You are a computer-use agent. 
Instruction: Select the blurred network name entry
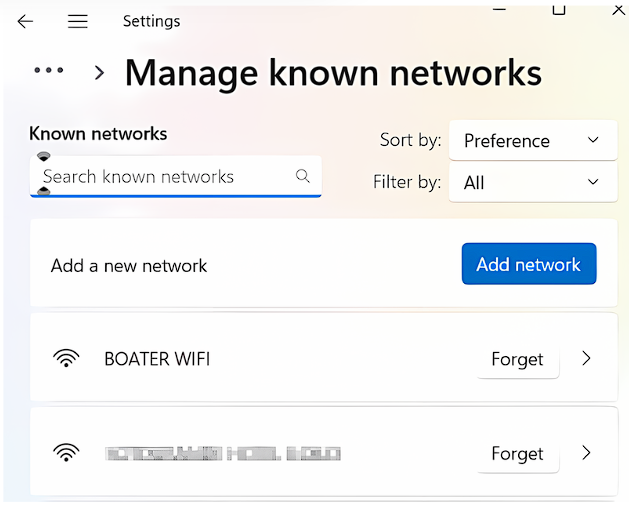click(223, 454)
